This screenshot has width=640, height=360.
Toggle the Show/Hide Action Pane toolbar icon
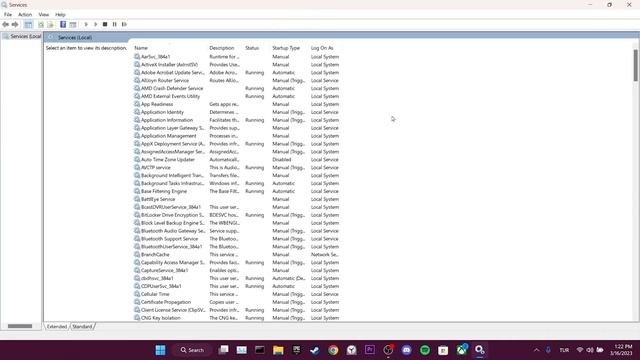click(73, 24)
